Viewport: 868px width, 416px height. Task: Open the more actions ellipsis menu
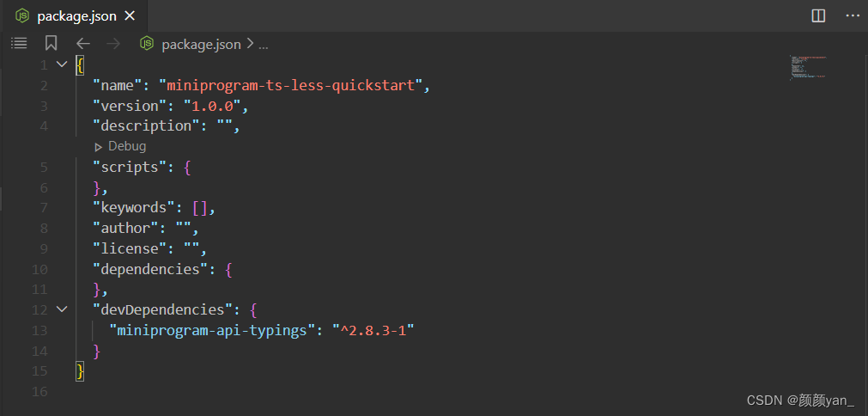pos(852,15)
